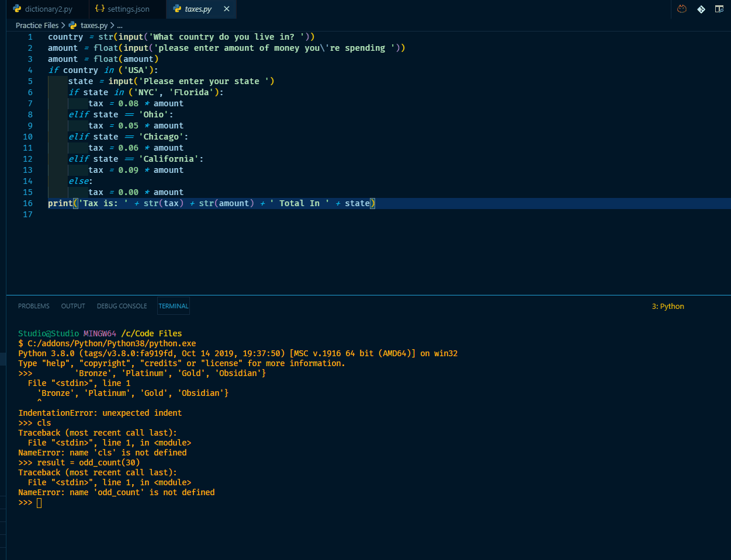
Task: Open the OUTPUT panel
Action: (x=72, y=305)
